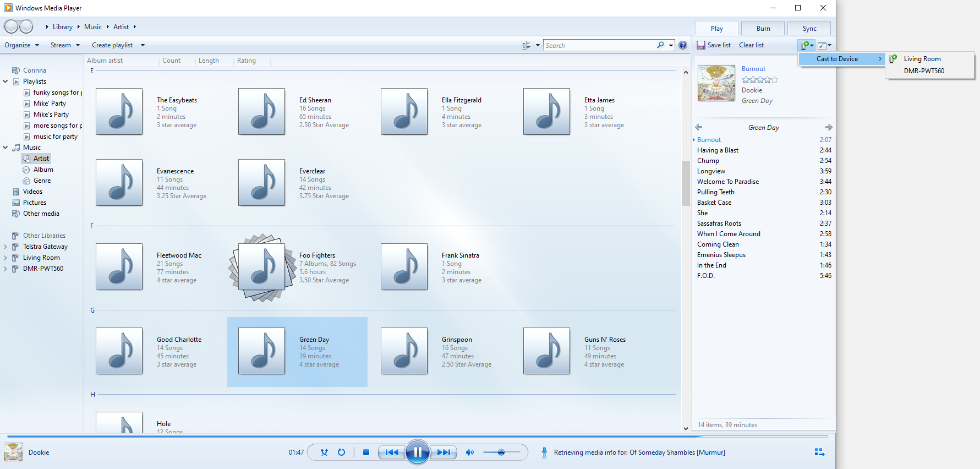Click the Forward navigation button
980x469 pixels.
[26, 26]
